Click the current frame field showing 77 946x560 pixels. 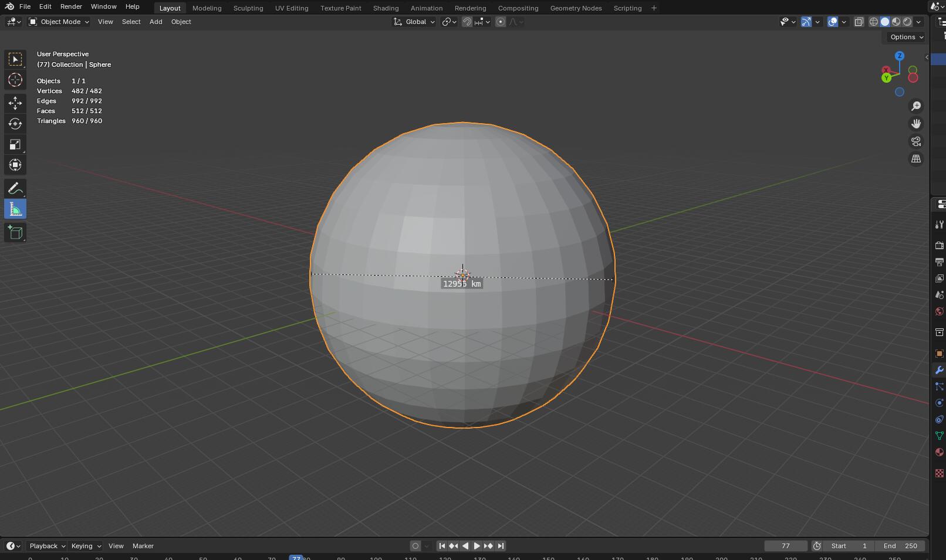click(x=785, y=546)
